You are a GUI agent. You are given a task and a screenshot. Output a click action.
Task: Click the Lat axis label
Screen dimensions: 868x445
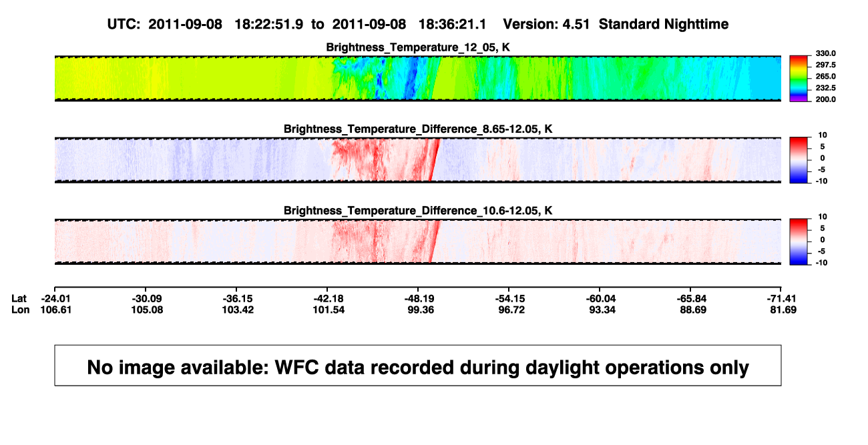(19, 298)
